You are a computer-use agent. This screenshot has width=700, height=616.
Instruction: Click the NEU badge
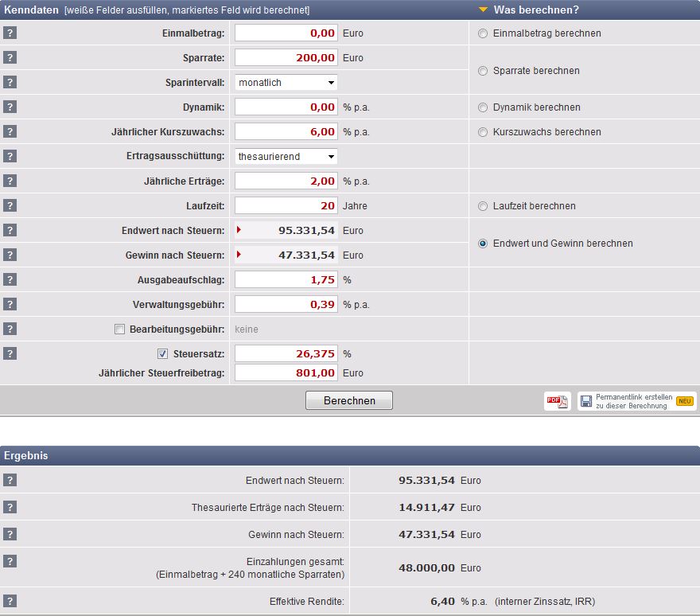pos(685,401)
